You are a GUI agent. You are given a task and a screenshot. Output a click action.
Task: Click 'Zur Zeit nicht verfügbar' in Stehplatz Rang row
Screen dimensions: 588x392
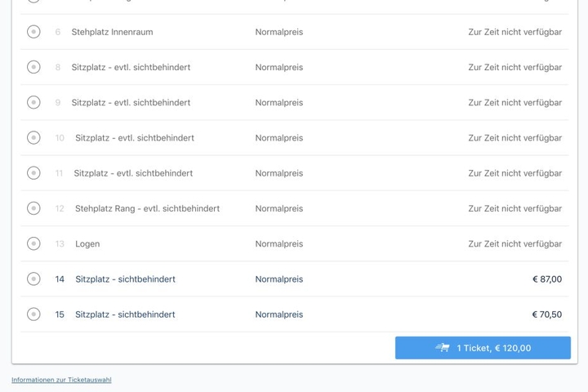[x=514, y=208]
